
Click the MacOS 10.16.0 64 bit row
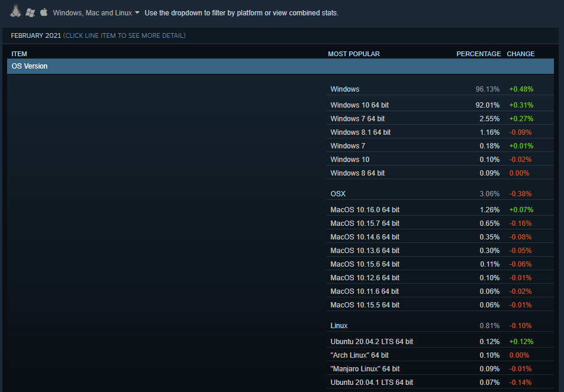click(440, 209)
